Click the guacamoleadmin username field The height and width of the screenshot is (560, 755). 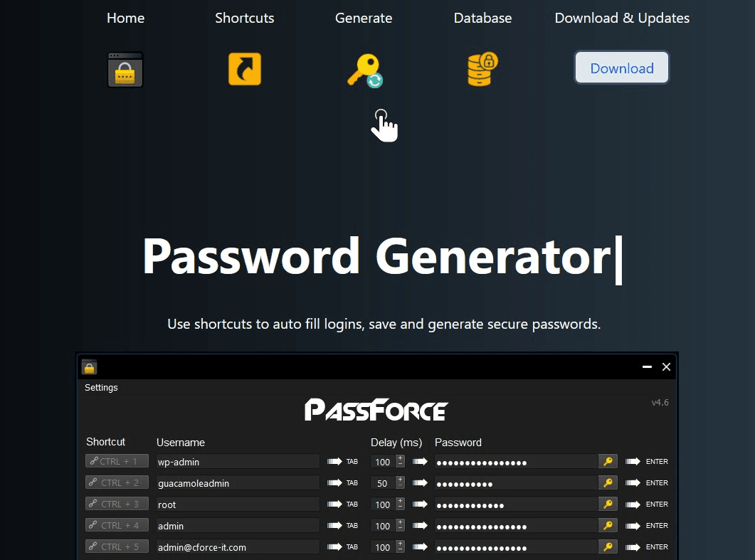(238, 483)
